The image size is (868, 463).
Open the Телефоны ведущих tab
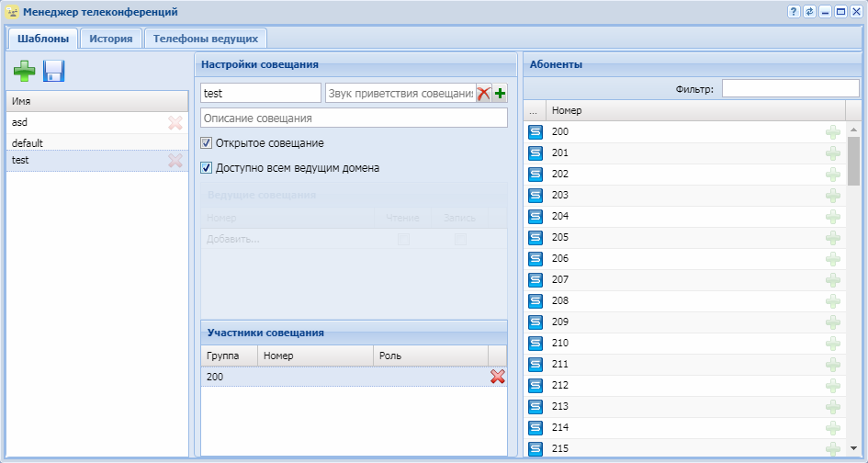point(205,39)
